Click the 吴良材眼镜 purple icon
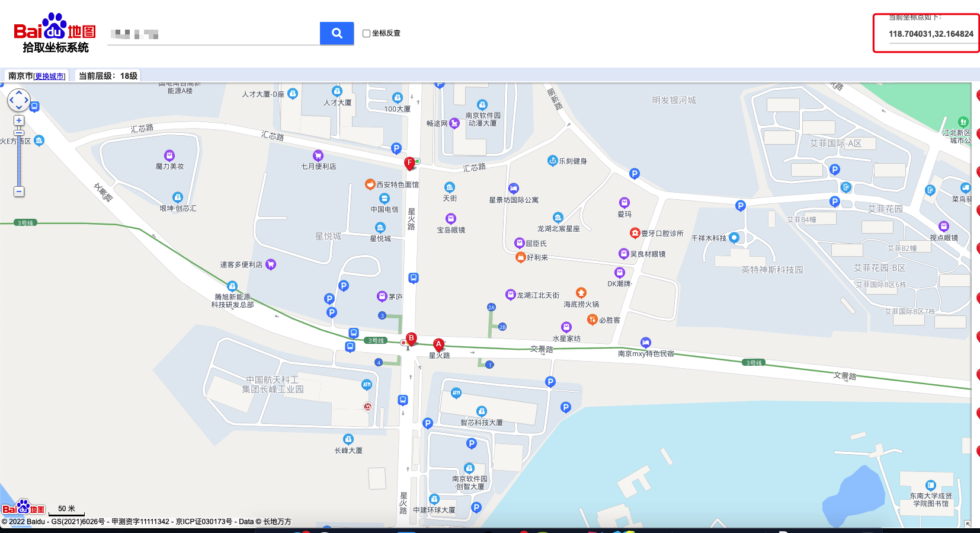 pyautogui.click(x=623, y=254)
